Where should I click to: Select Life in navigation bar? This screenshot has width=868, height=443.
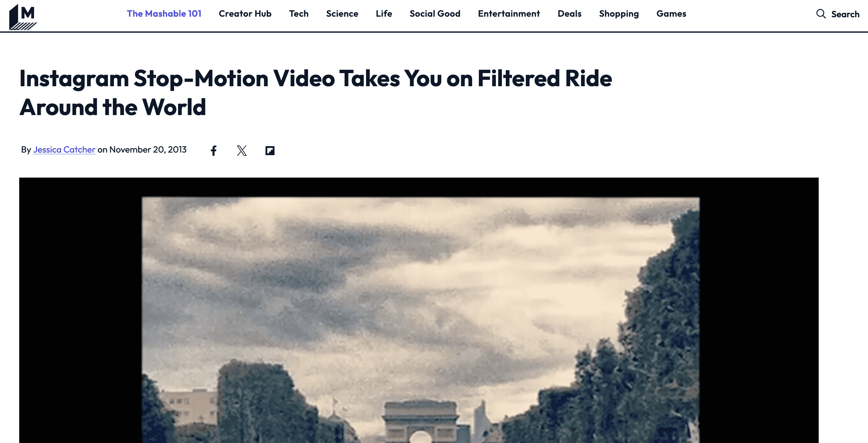[384, 13]
